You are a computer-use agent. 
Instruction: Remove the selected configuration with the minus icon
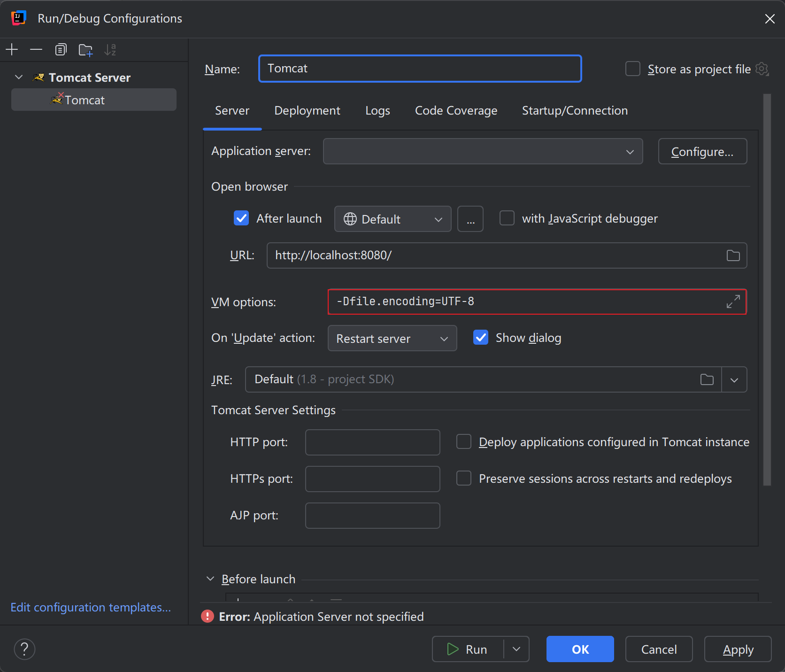pos(36,49)
